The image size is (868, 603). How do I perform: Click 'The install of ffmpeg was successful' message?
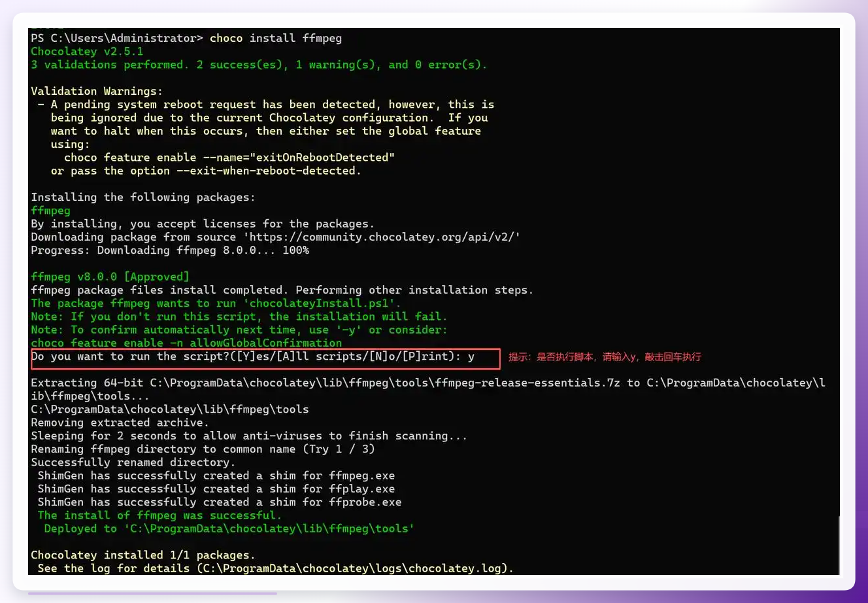159,515
